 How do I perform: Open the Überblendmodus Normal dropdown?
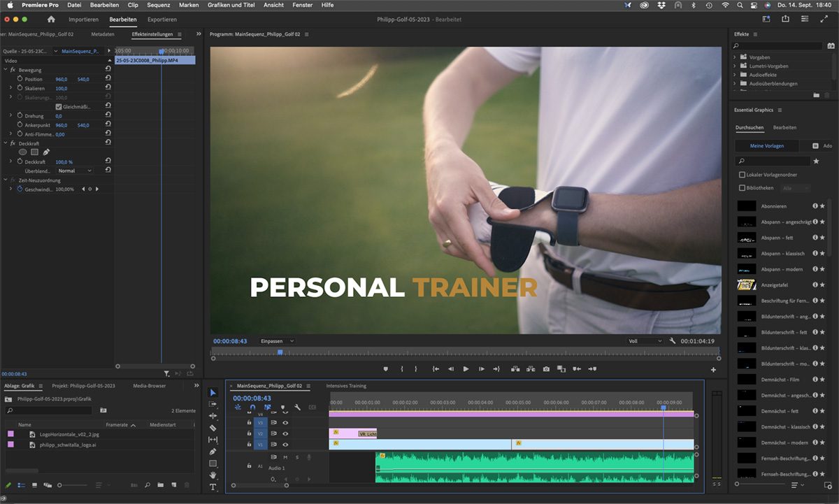(75, 171)
